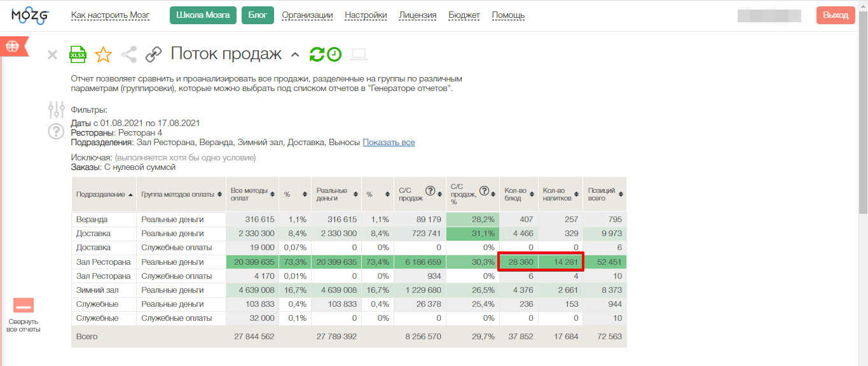
Task: Sort by Кол-во блюд column
Action: pyautogui.click(x=518, y=194)
